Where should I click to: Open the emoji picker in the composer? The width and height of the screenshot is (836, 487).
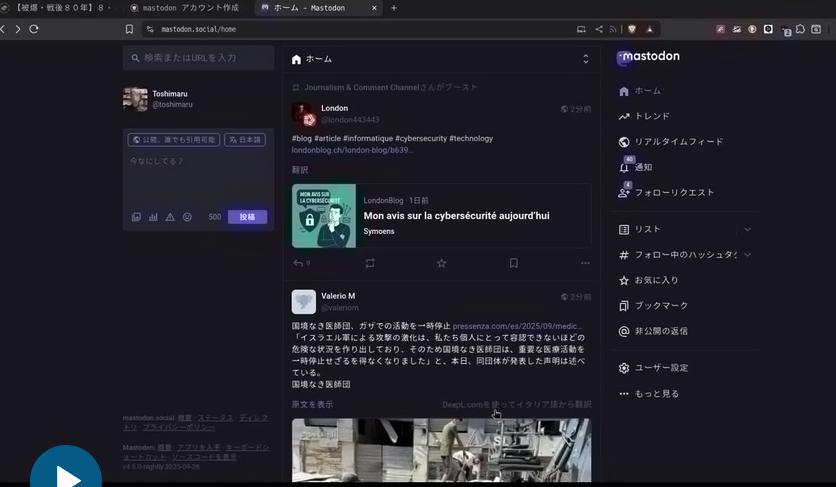tap(187, 217)
